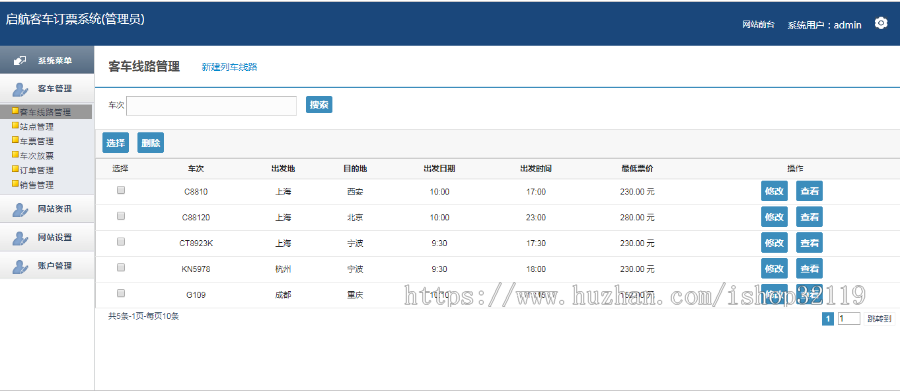Focus the 车次 search input field
The image size is (900, 391).
[211, 106]
